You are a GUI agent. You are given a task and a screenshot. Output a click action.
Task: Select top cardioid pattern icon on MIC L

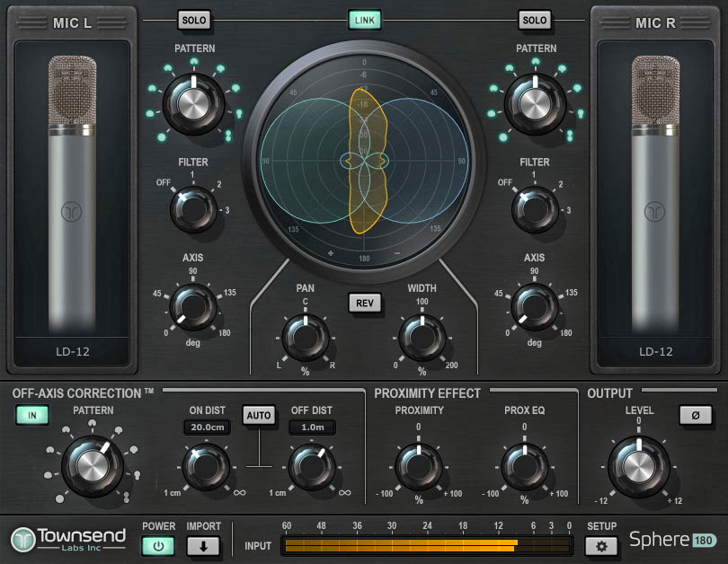pos(194,61)
